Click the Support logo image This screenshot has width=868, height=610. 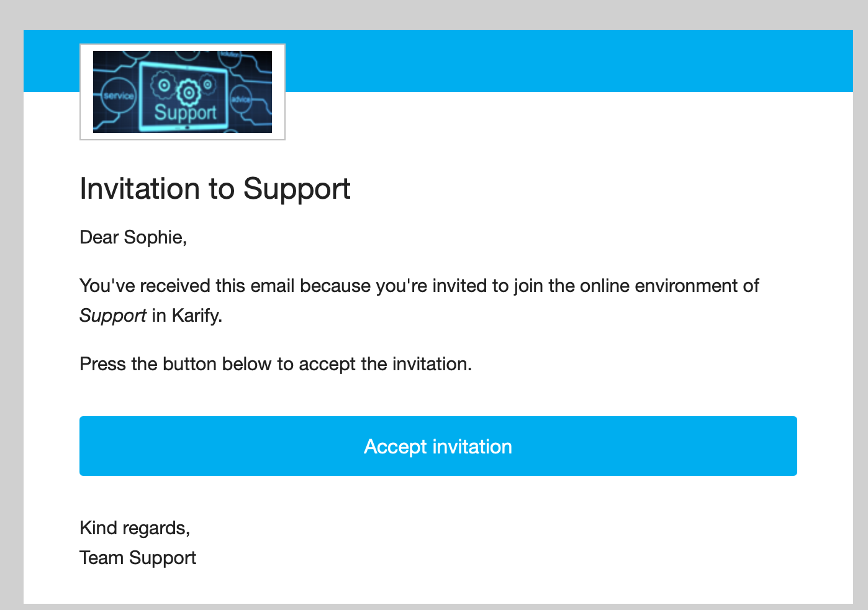point(183,92)
